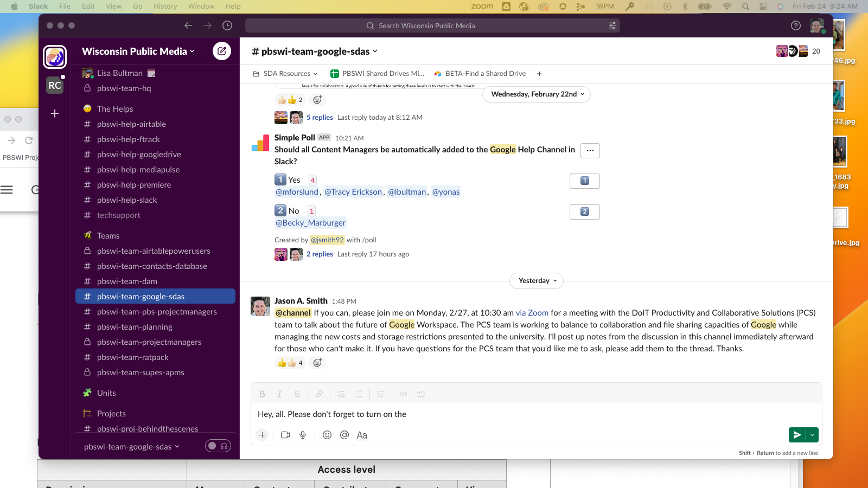Insert a link in the composer
The height and width of the screenshot is (488, 868).
point(319,394)
